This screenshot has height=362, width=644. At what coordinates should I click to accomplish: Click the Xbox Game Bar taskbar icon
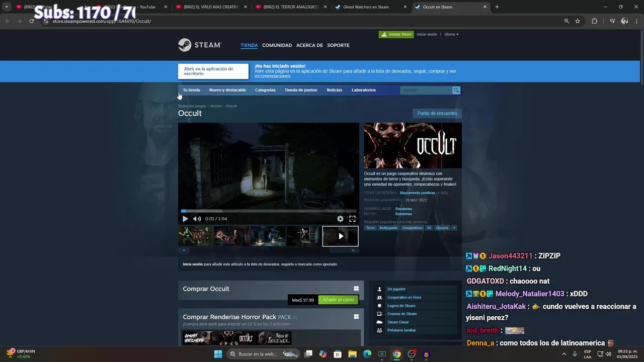pos(382,354)
